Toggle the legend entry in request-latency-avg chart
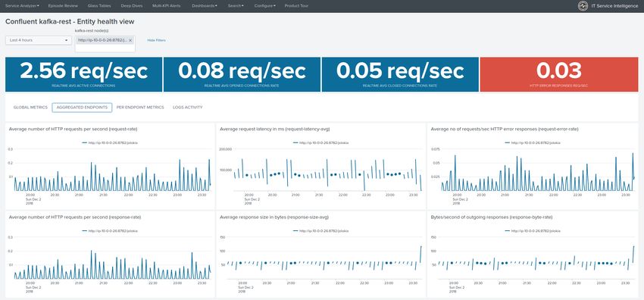This screenshot has height=300, width=644. (320, 142)
